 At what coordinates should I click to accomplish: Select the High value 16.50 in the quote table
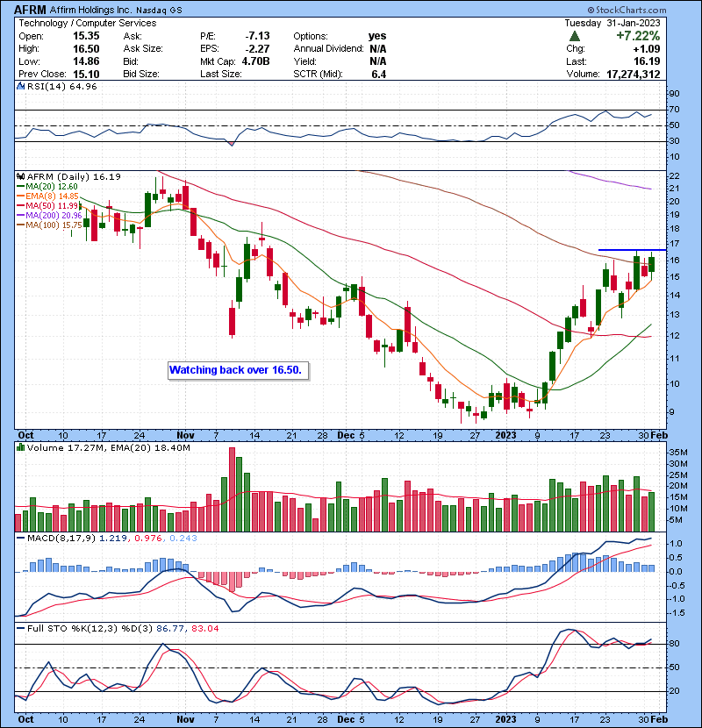point(86,49)
